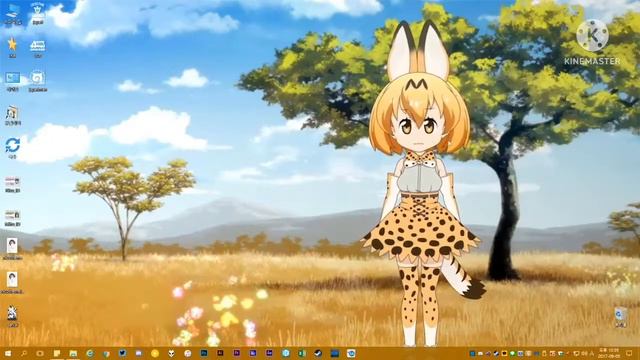640x360 pixels.
Task: Launch Excel from the taskbar
Action: tap(302, 353)
